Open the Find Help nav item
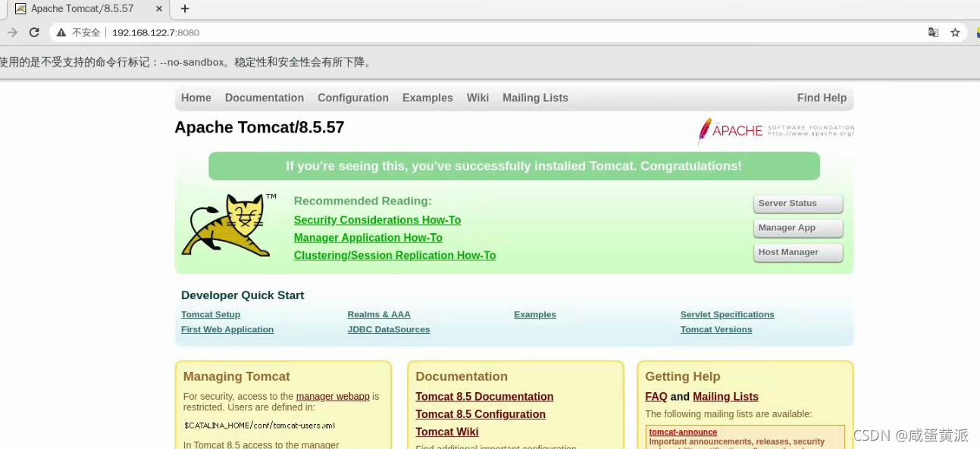980x449 pixels. coord(822,98)
